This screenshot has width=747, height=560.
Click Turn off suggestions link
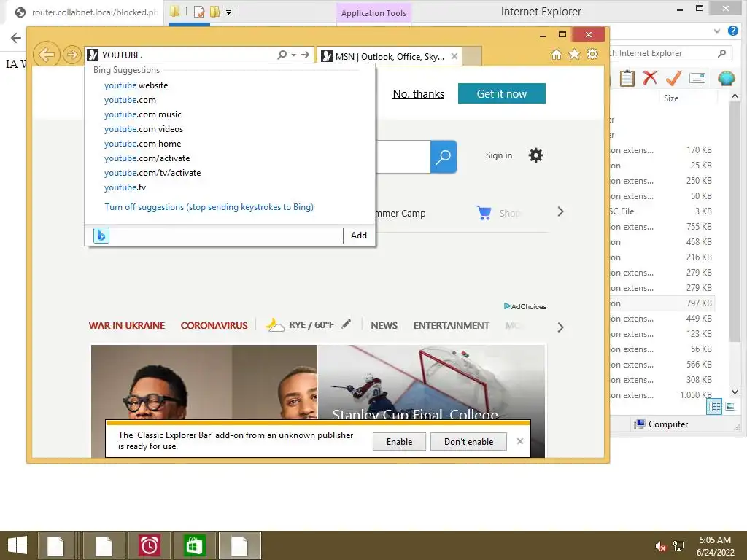click(209, 207)
